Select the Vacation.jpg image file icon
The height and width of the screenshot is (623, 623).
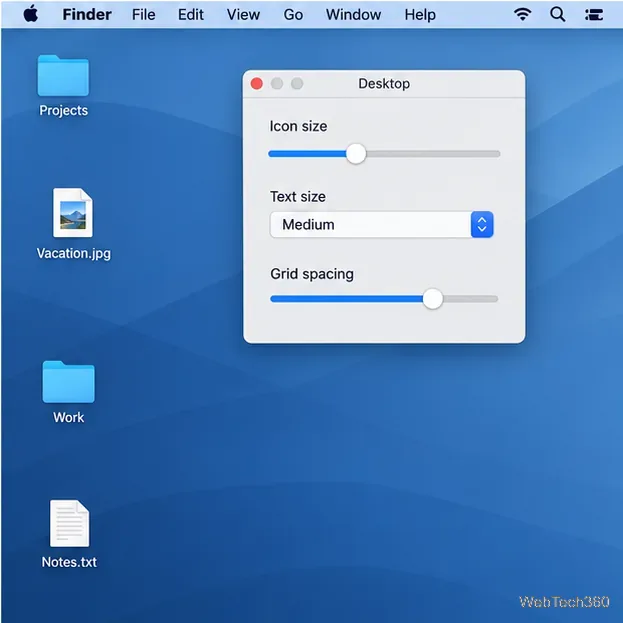point(73,213)
